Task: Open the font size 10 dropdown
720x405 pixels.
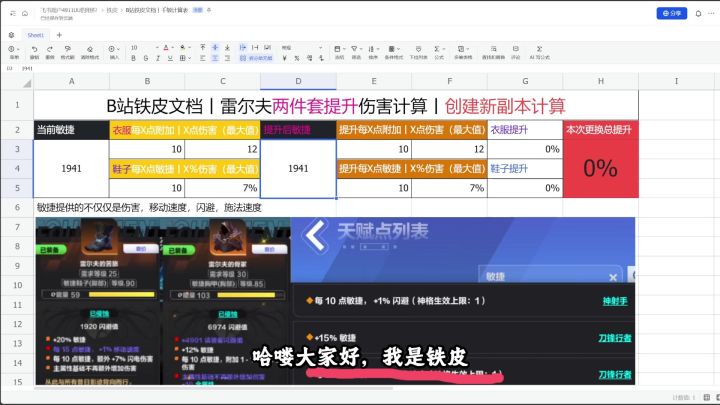Action: coord(145,48)
